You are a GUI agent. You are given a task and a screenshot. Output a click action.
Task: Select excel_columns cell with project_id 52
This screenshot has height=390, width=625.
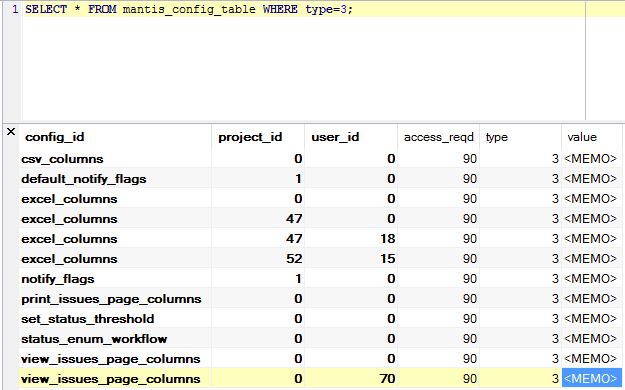115,258
